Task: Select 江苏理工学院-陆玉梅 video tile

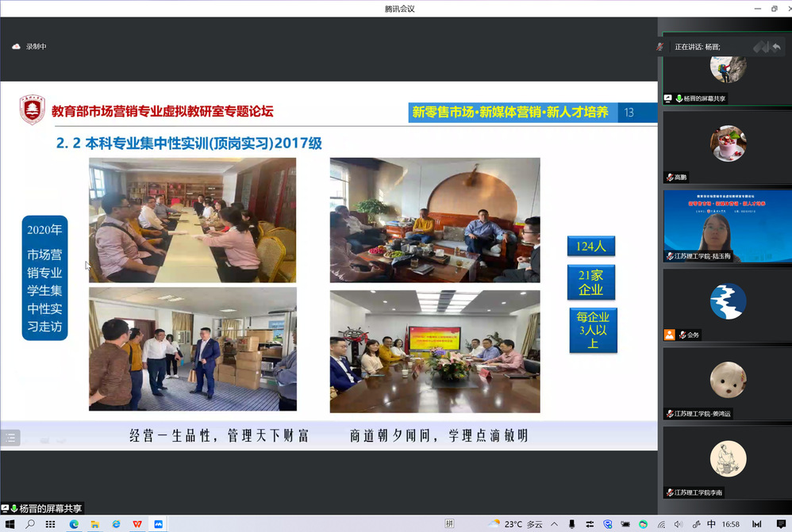Action: coord(728,226)
